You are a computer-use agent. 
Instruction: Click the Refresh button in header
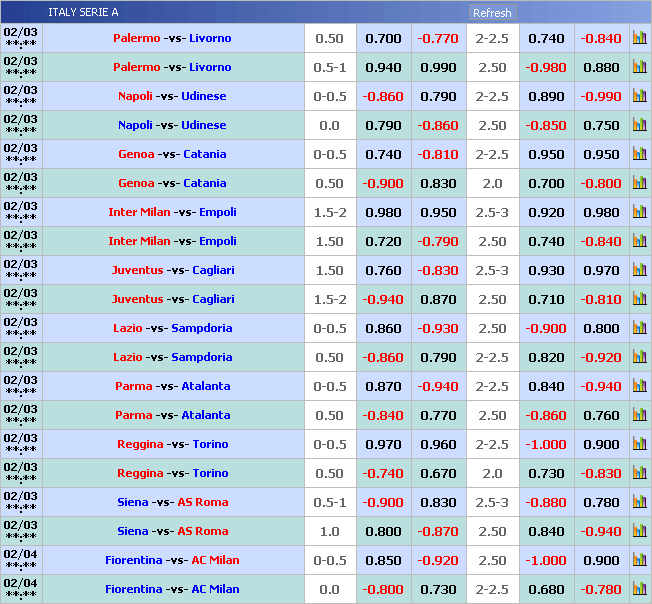pos(492,13)
